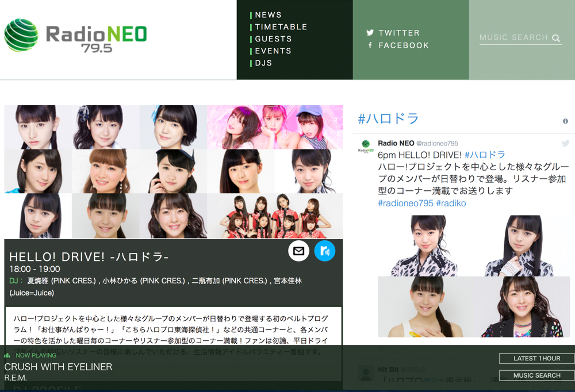Image resolution: width=575 pixels, height=392 pixels.
Task: Open the bottom-left photo in the tweet
Action: coord(425,307)
